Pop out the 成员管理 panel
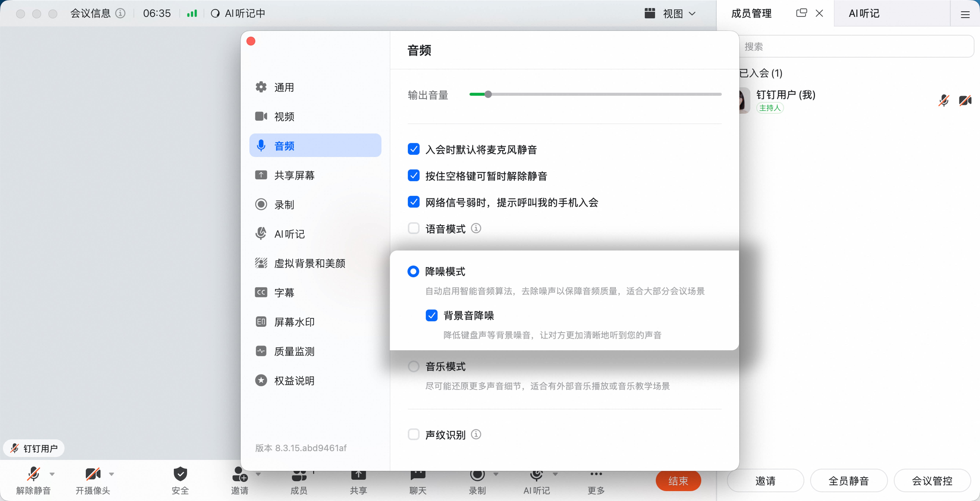Viewport: 980px width, 501px height. (x=801, y=13)
